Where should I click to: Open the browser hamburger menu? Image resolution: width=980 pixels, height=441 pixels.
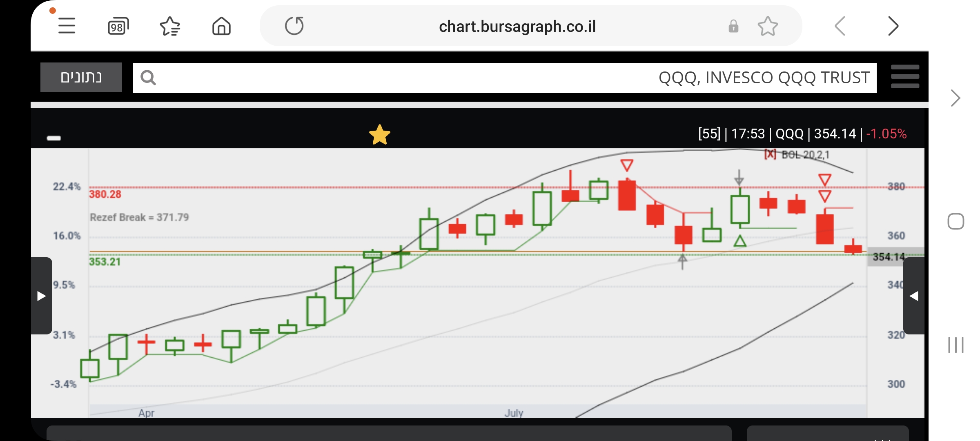coord(67,26)
